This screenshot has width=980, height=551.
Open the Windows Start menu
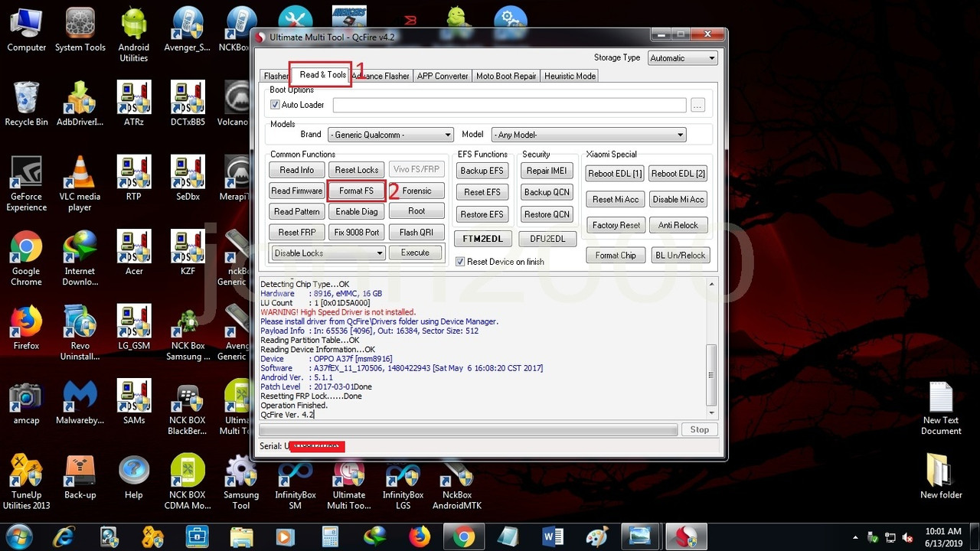(18, 536)
